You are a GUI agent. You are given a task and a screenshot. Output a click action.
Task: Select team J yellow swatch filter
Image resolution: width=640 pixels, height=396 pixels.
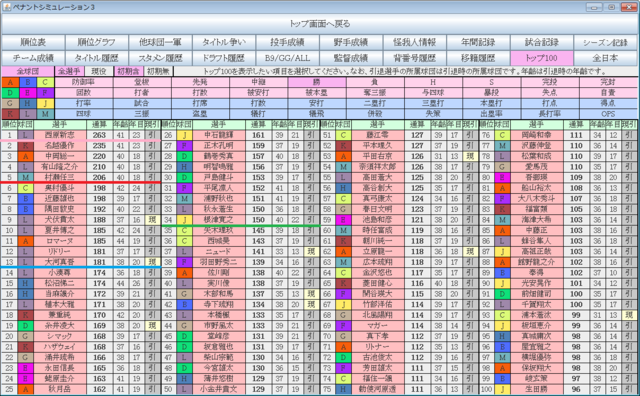click(x=45, y=103)
